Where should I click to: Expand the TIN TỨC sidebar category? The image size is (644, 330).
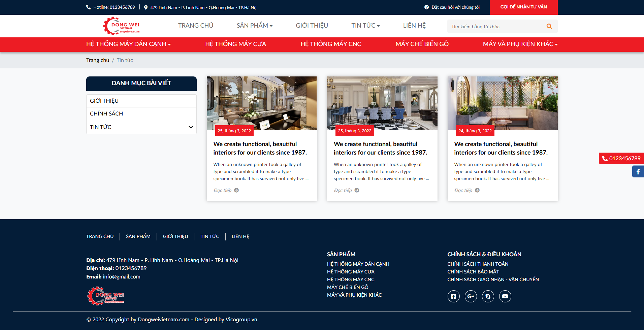(x=191, y=127)
